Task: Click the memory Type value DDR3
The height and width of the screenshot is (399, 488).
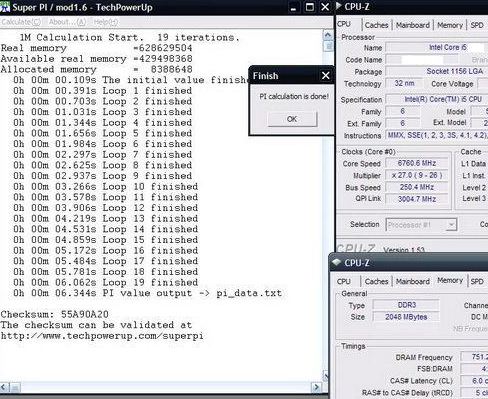Action: [x=406, y=305]
